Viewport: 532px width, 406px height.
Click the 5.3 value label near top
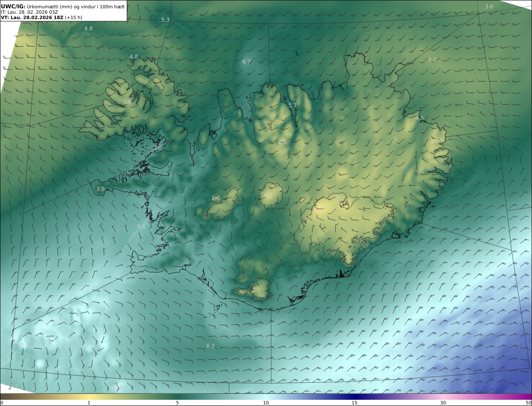[x=165, y=20]
